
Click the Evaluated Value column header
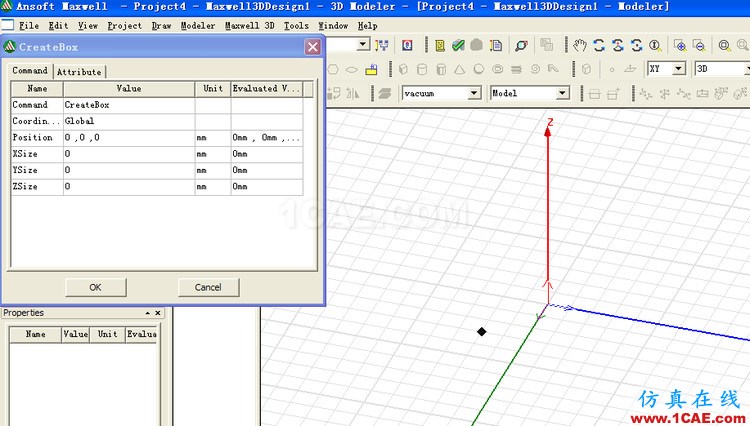click(266, 89)
